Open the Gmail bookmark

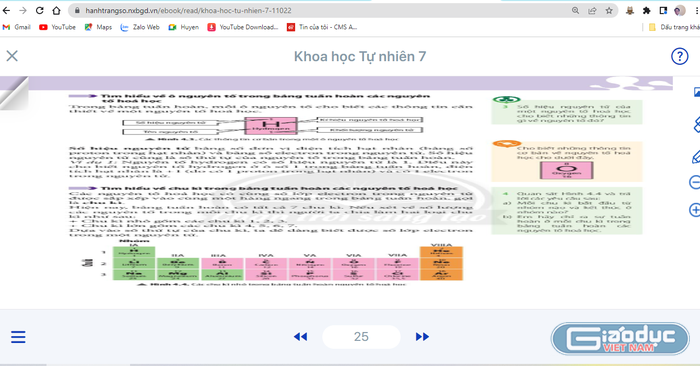point(17,27)
